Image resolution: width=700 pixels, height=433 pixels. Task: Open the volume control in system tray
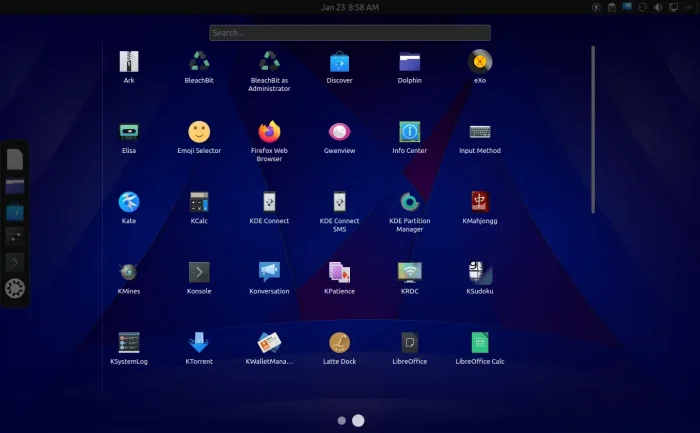(x=657, y=8)
